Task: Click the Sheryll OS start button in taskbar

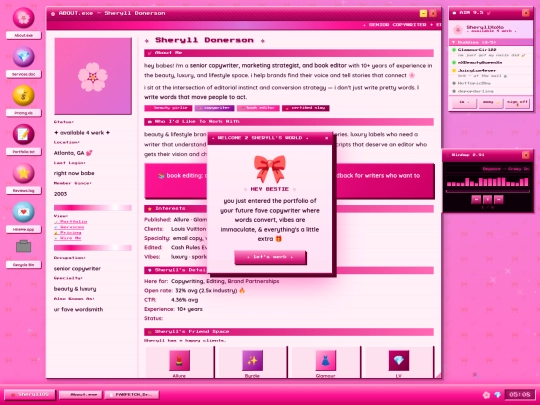Action: [30, 395]
